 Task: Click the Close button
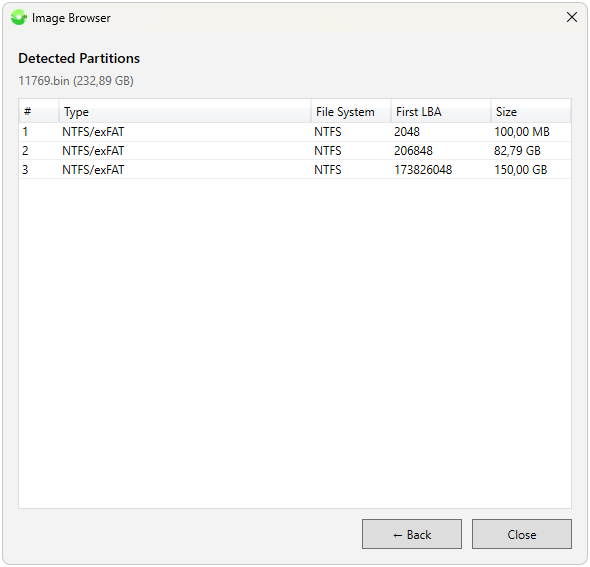(x=522, y=534)
